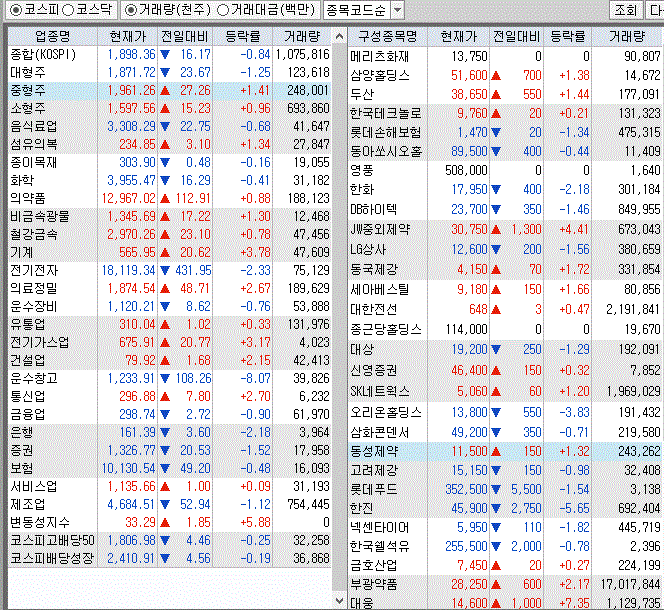The width and height of the screenshot is (664, 610).
Task: Choose 거래대금(백만) radio option
Action: [223, 10]
